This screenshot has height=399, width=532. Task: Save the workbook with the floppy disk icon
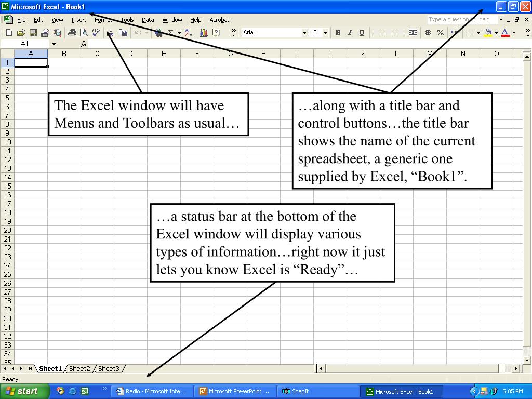coord(33,33)
